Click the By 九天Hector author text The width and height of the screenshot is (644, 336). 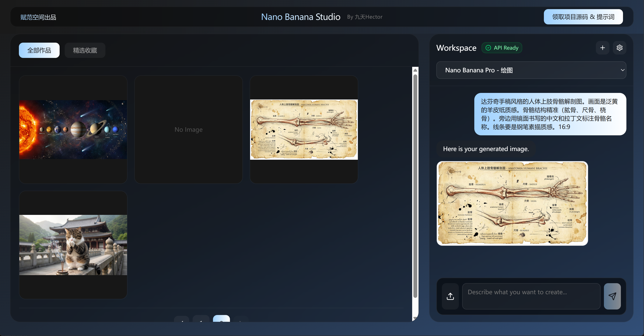tap(364, 17)
